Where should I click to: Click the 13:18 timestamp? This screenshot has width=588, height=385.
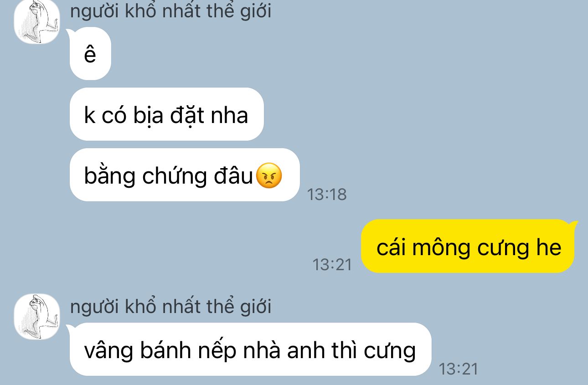click(327, 195)
